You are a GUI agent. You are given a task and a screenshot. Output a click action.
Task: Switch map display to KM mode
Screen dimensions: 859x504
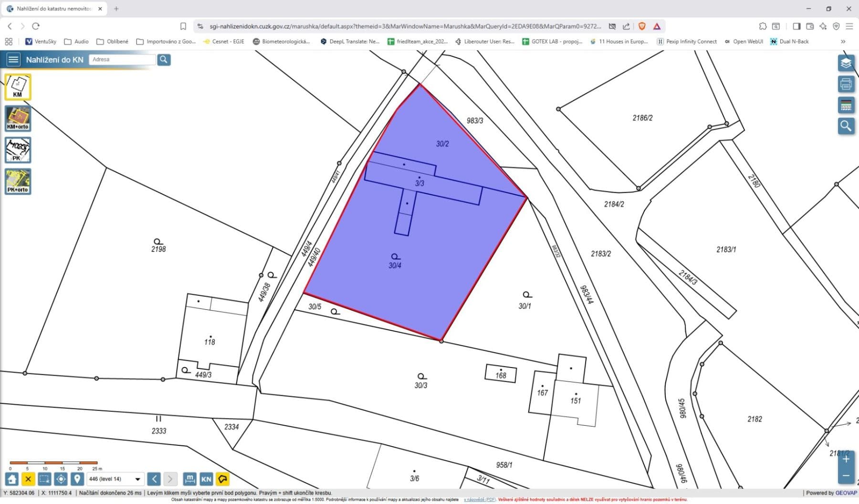pyautogui.click(x=17, y=86)
